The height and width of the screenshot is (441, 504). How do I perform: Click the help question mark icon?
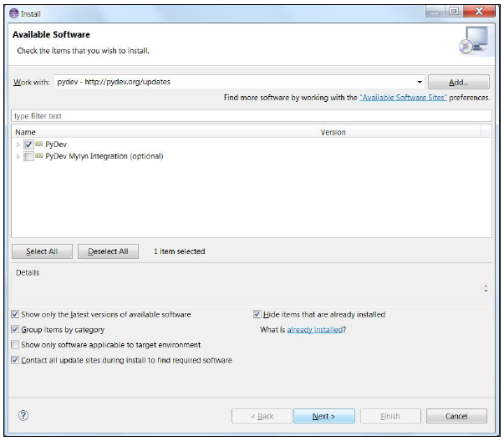[x=23, y=416]
